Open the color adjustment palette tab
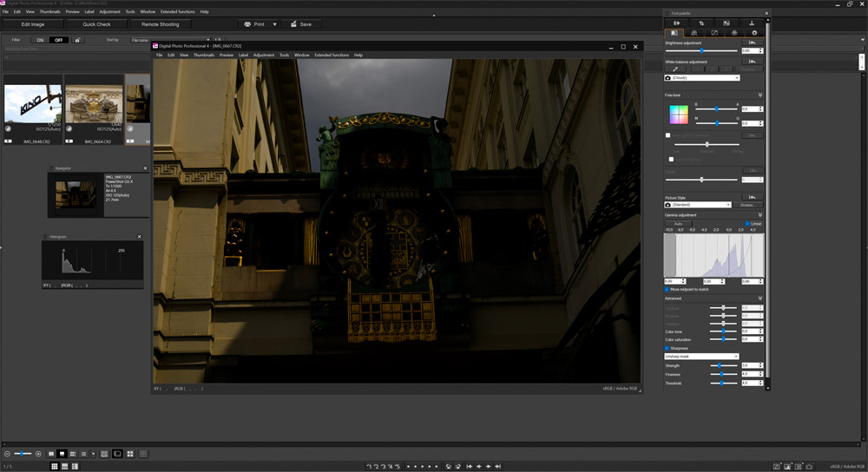 pos(734,33)
